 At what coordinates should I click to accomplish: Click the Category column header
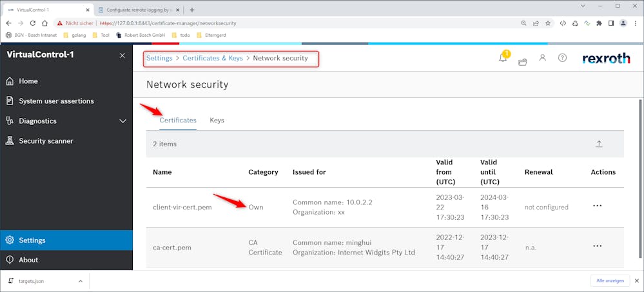263,172
